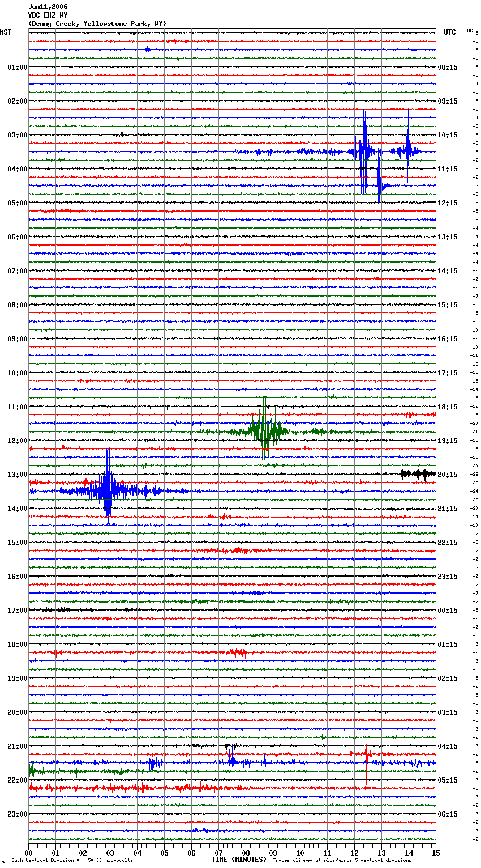Select the 15:00 MST hour label
The width and height of the screenshot is (481, 868).
pos(17,543)
